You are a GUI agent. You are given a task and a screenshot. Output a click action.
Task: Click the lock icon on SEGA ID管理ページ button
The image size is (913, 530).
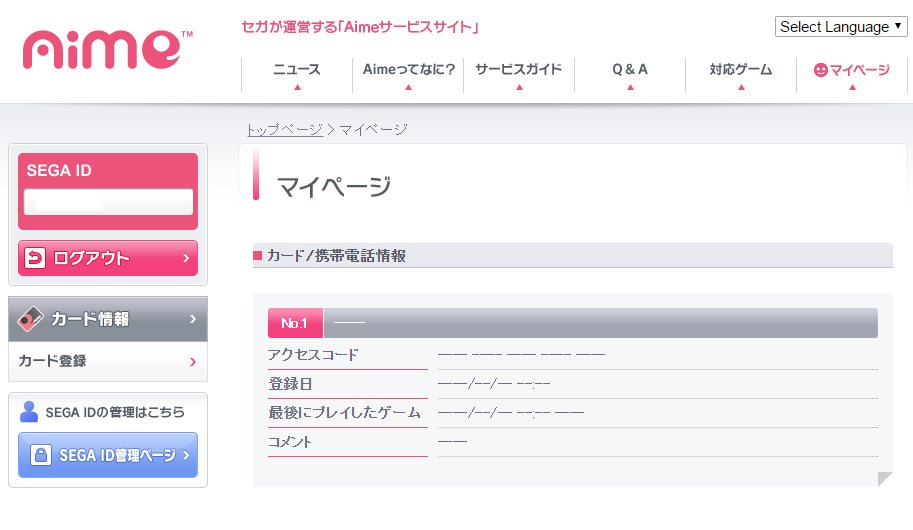[40, 455]
